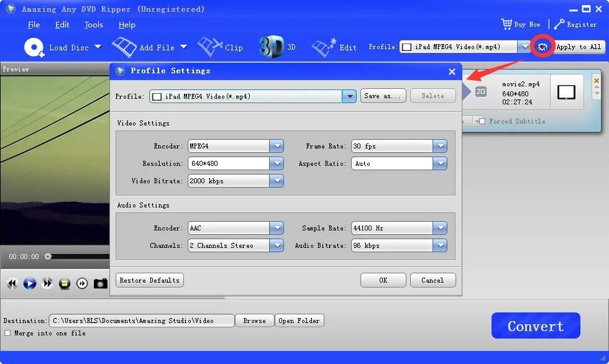
Task: Click Save as... button
Action: coord(383,96)
